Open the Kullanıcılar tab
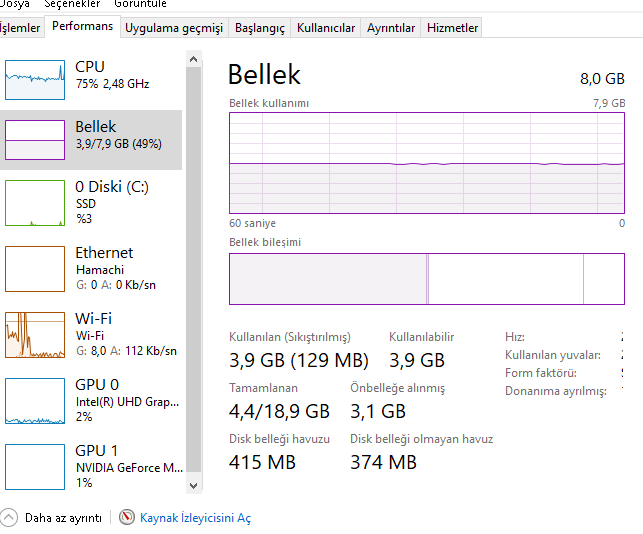 click(326, 28)
